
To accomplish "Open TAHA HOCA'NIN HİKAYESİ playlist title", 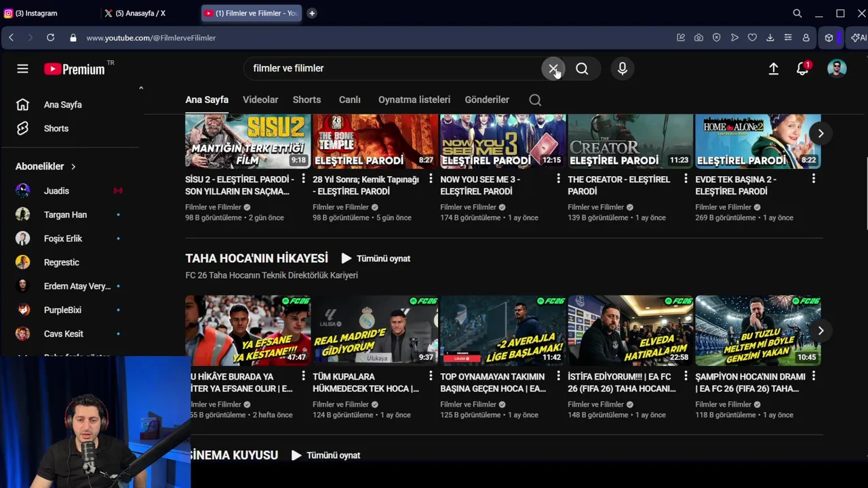I will click(256, 258).
